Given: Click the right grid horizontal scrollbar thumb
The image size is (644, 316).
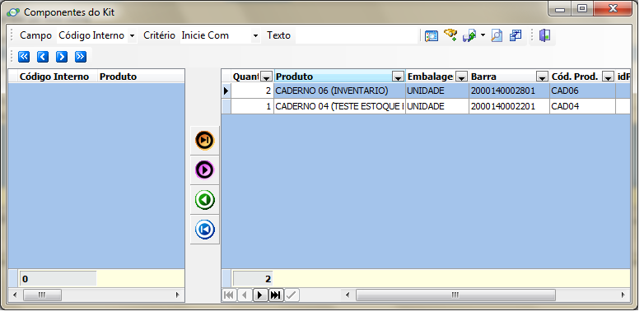Looking at the screenshot, I should click(x=455, y=295).
